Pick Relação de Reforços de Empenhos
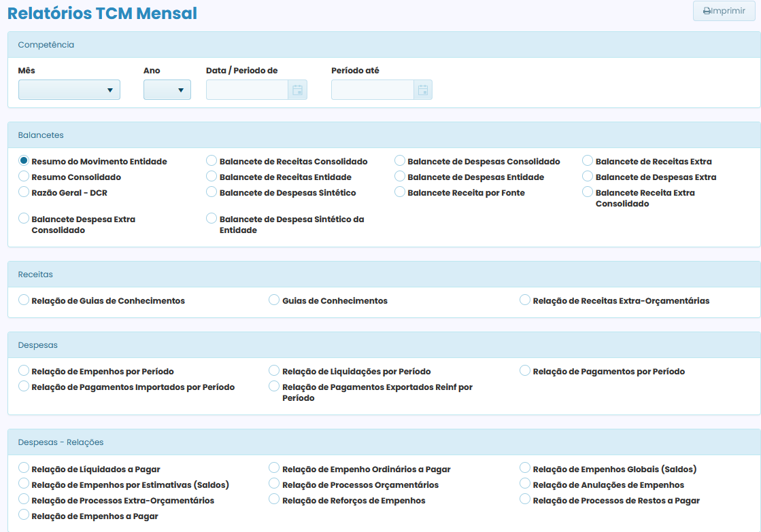Image resolution: width=761 pixels, height=532 pixels. [274, 499]
